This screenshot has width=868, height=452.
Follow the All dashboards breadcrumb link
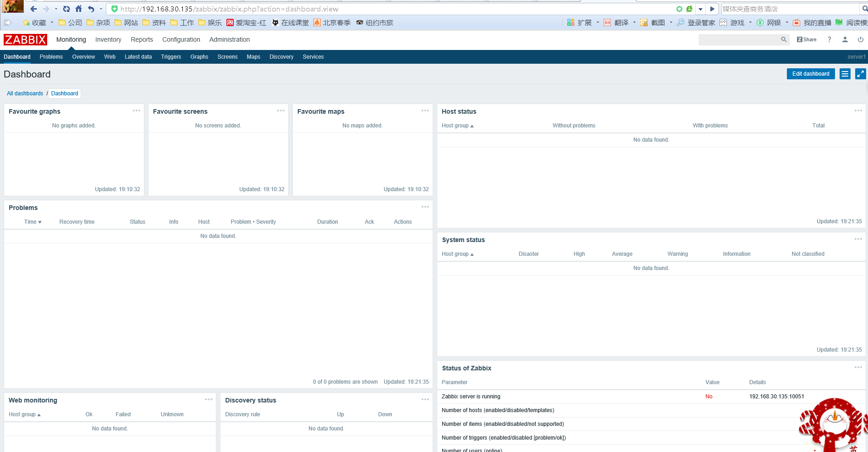pyautogui.click(x=25, y=94)
